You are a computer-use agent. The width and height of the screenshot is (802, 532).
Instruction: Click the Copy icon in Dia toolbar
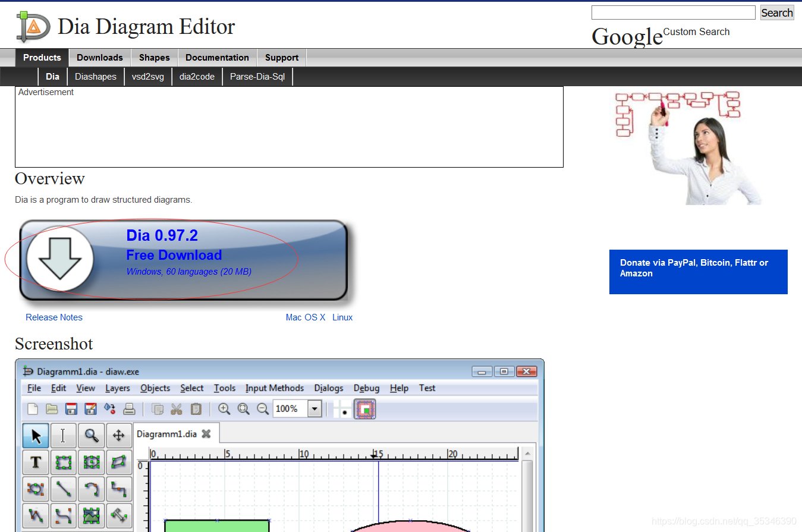(x=158, y=409)
